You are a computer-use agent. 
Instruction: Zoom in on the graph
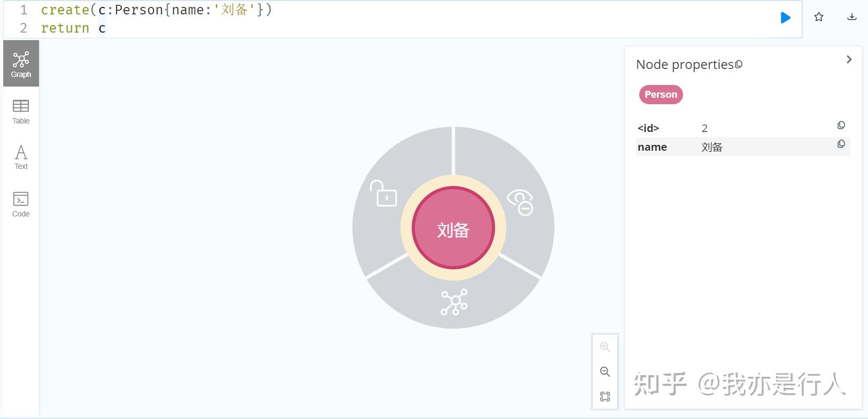[x=604, y=347]
